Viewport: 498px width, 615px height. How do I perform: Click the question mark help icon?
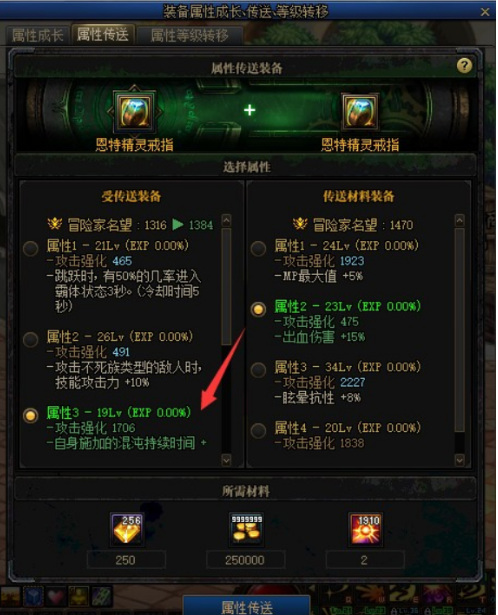coord(464,65)
